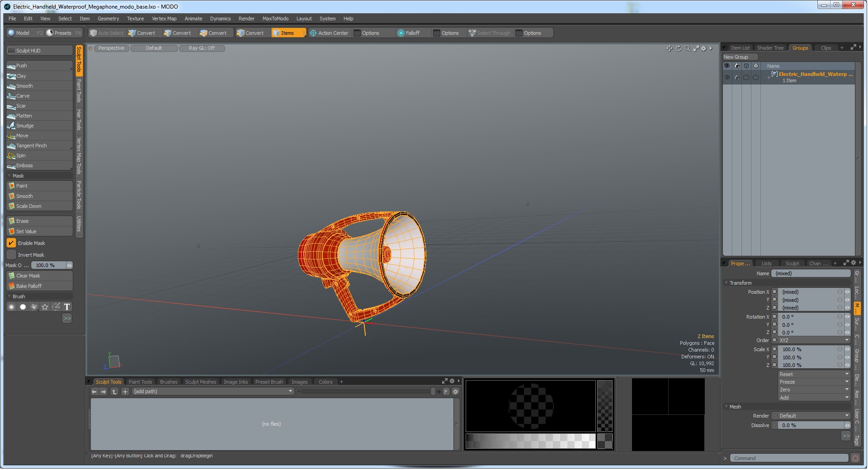Viewport: 868px width, 470px height.
Task: Open the (add path) dropdown
Action: [213, 392]
